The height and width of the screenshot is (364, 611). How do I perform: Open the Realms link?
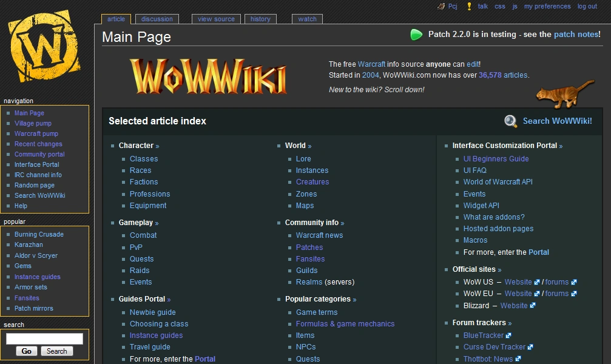point(309,282)
